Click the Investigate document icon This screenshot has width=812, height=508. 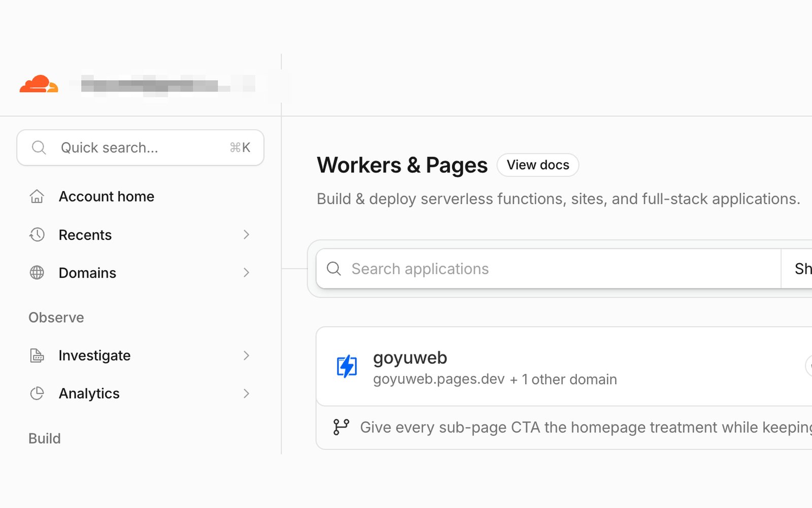point(37,356)
